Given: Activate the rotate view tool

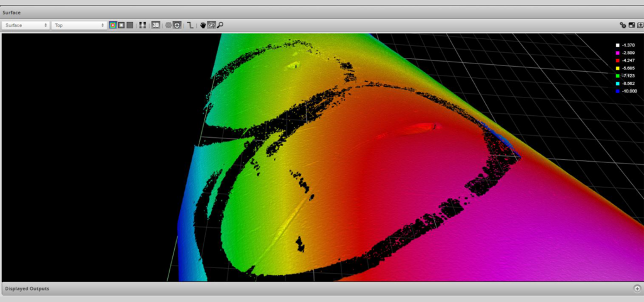Looking at the screenshot, I should (212, 25).
